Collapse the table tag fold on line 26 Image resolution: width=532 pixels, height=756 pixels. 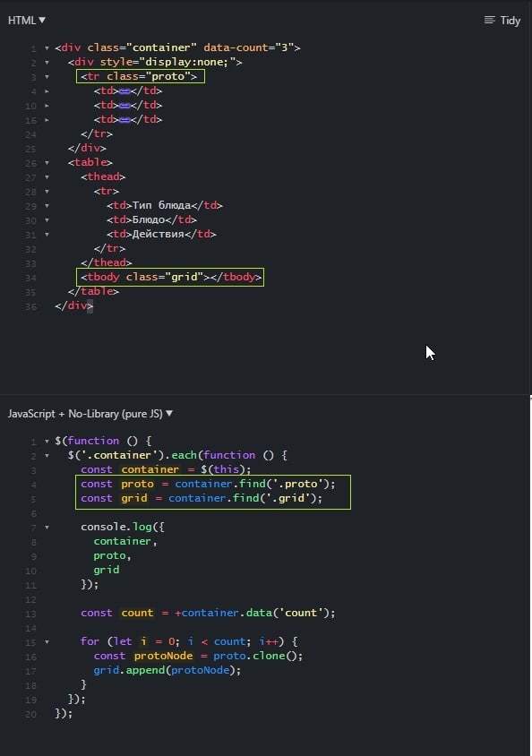click(x=47, y=162)
